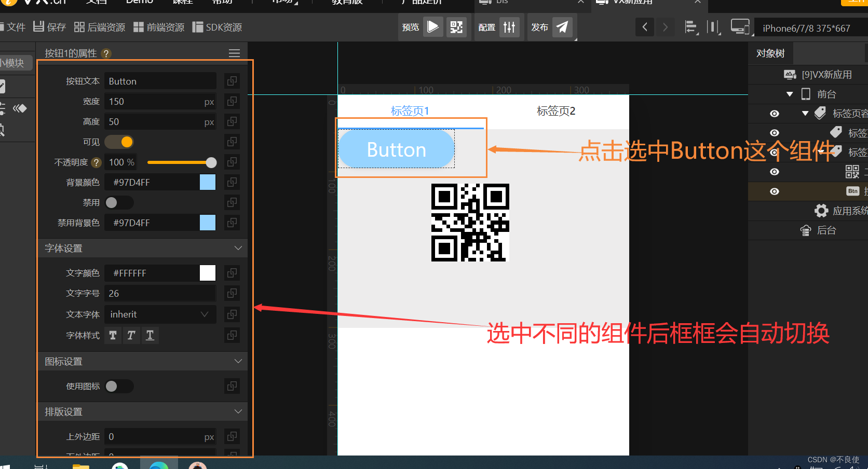Toggle the 禁用 disabled switch
The width and height of the screenshot is (868, 469).
[x=119, y=202]
